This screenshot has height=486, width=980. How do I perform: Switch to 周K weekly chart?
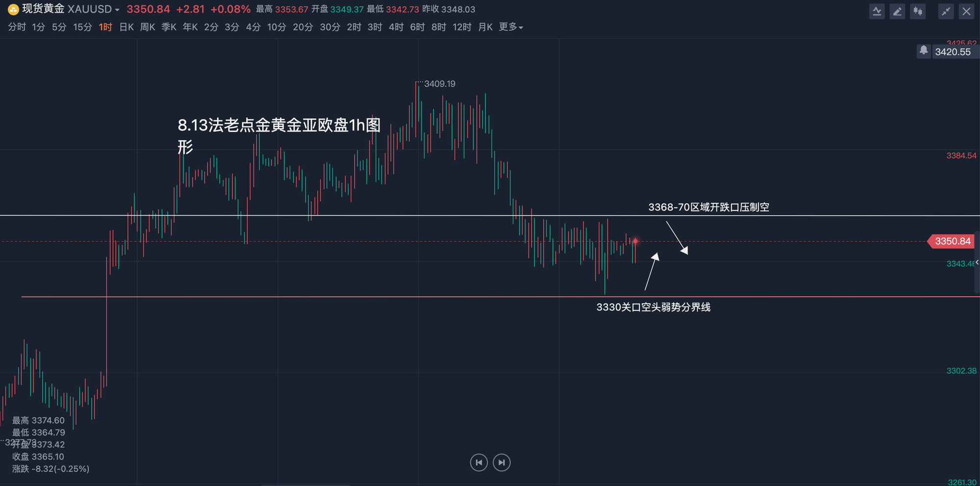click(147, 27)
